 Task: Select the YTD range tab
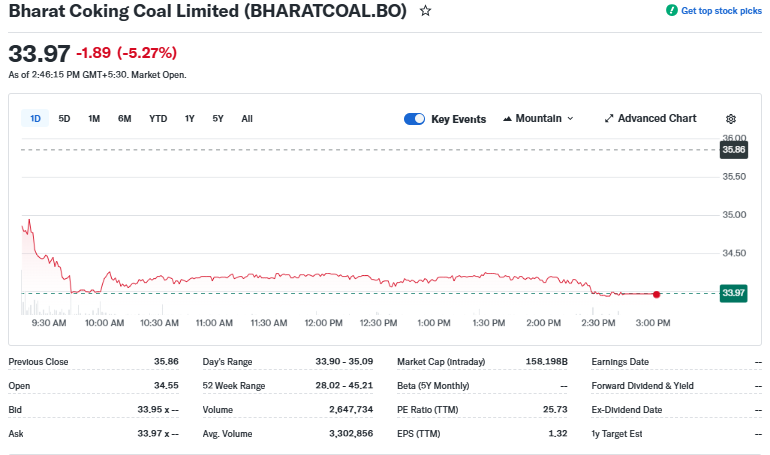[x=158, y=118]
